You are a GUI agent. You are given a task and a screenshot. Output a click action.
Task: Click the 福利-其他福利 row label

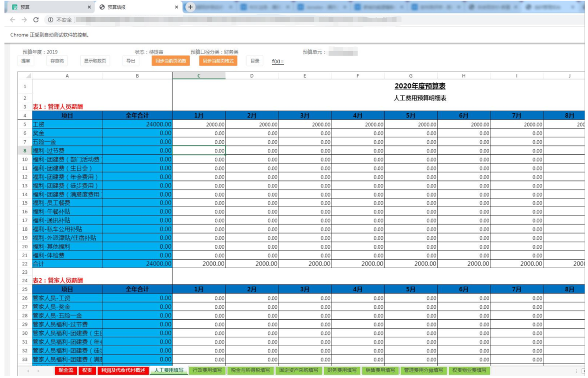tap(67, 247)
